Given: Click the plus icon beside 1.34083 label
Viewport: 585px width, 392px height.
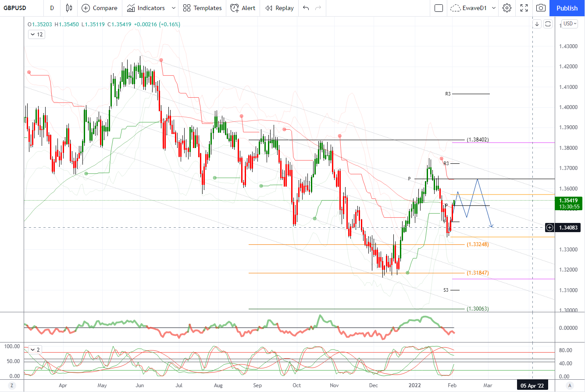Looking at the screenshot, I should pyautogui.click(x=550, y=227).
